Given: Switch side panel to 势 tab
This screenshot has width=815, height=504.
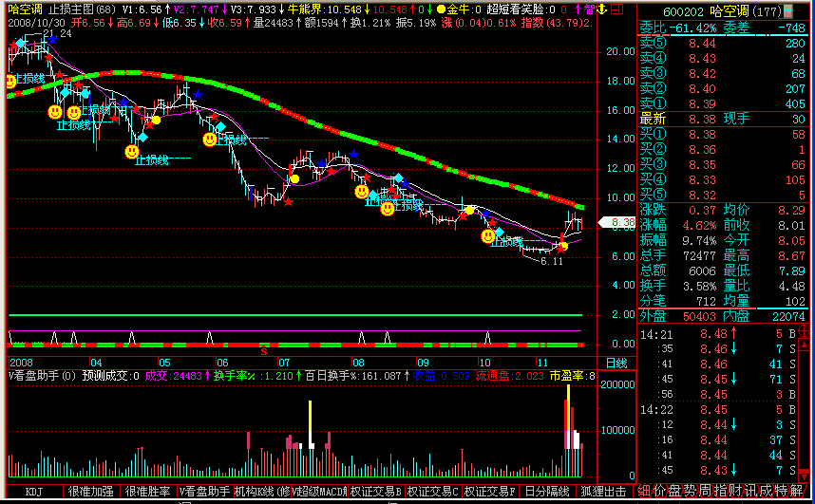Looking at the screenshot, I should 690,491.
